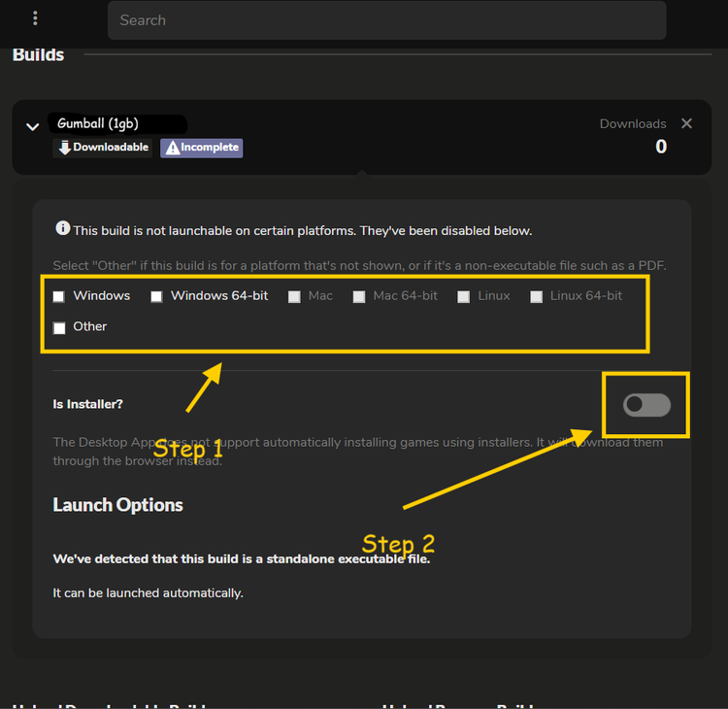The image size is (728, 709).
Task: Click the Downloads label text
Action: (x=633, y=123)
